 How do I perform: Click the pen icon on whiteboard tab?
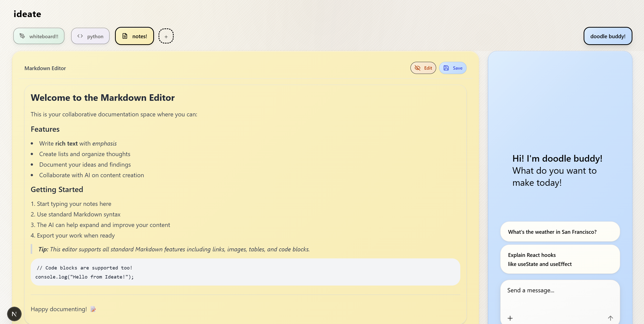click(22, 36)
